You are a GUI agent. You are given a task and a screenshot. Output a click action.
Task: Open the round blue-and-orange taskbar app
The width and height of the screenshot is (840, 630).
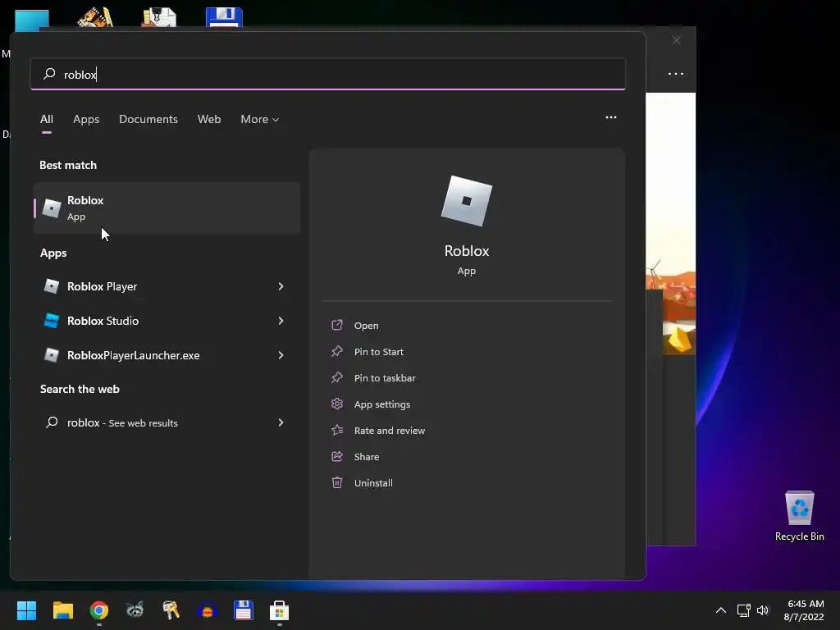[x=207, y=610]
